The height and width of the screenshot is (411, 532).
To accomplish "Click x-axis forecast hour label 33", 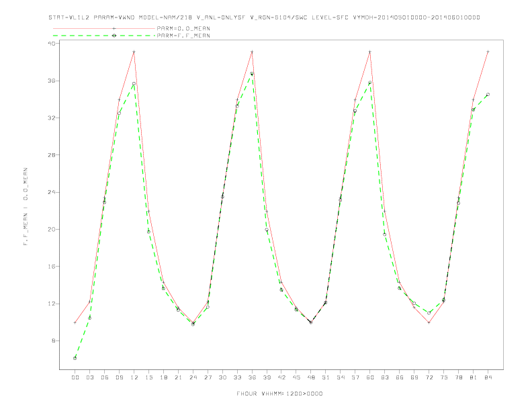I will [x=237, y=377].
